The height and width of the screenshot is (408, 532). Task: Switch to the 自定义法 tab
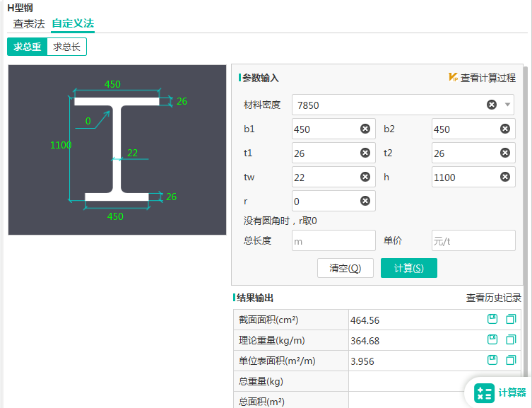[73, 23]
